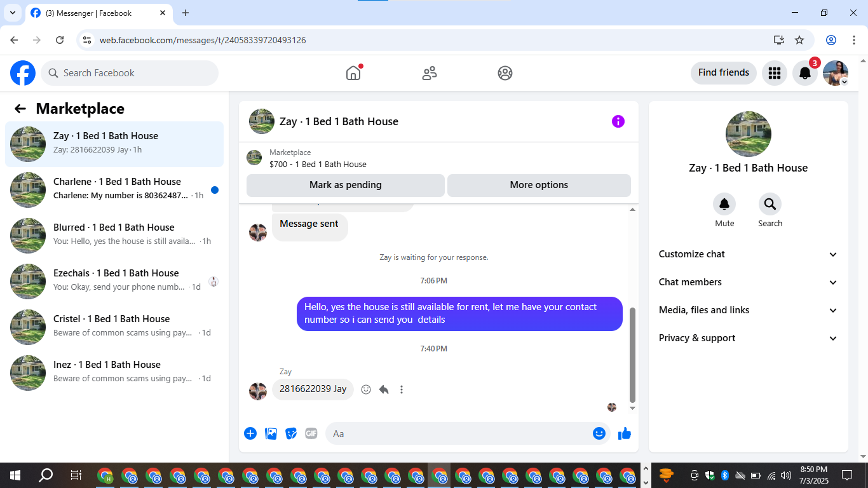Reply to the 2816622039 Jay message
Viewport: 868px width, 488px height.
(384, 390)
